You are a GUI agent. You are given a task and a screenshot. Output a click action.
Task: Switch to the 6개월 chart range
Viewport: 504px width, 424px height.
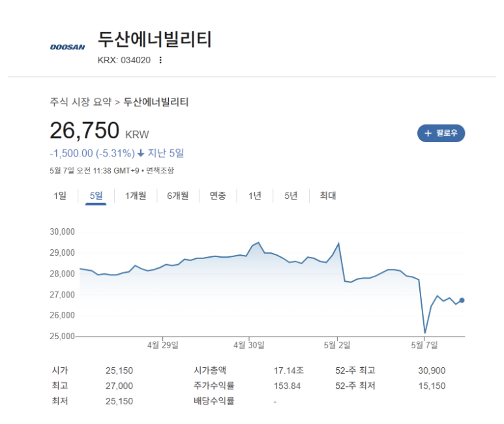177,195
